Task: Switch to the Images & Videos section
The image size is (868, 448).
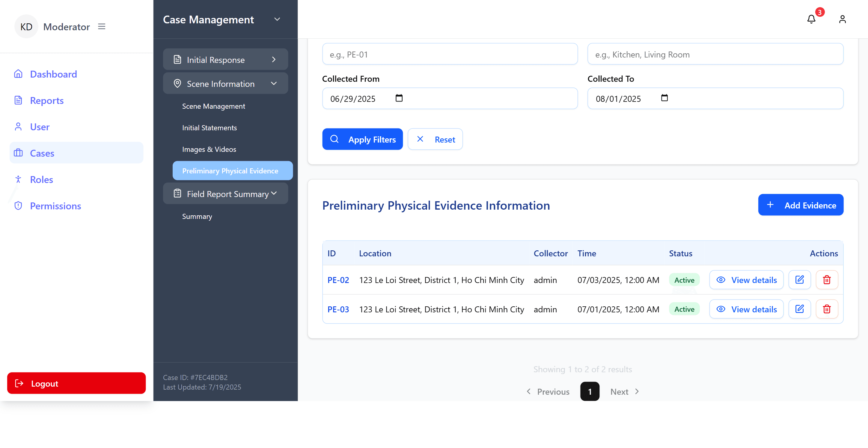Action: point(209,149)
